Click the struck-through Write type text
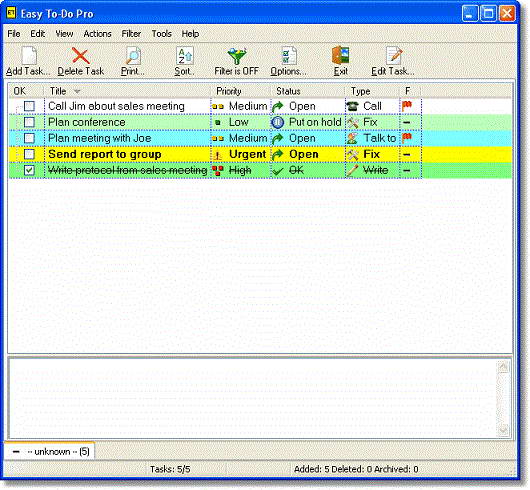530x490 pixels. [x=375, y=170]
